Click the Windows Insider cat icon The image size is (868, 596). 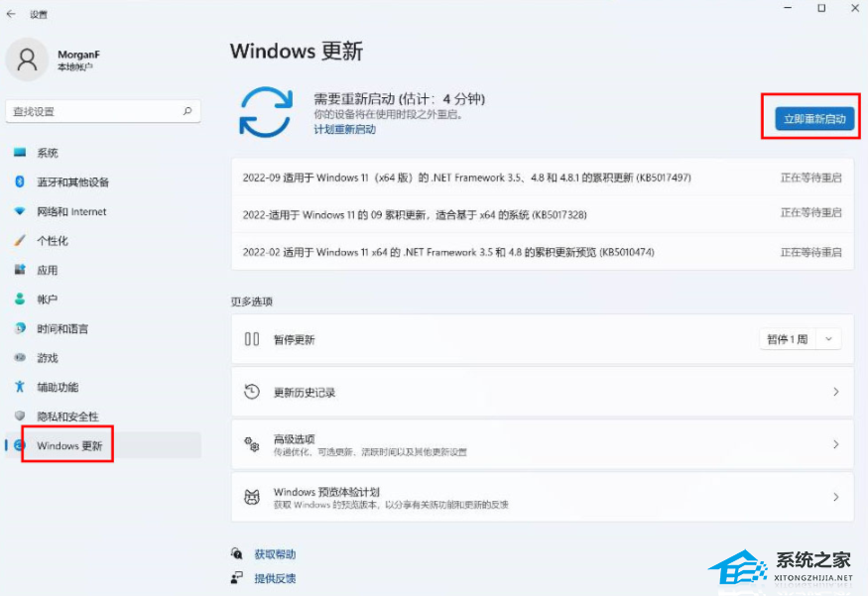coord(252,497)
